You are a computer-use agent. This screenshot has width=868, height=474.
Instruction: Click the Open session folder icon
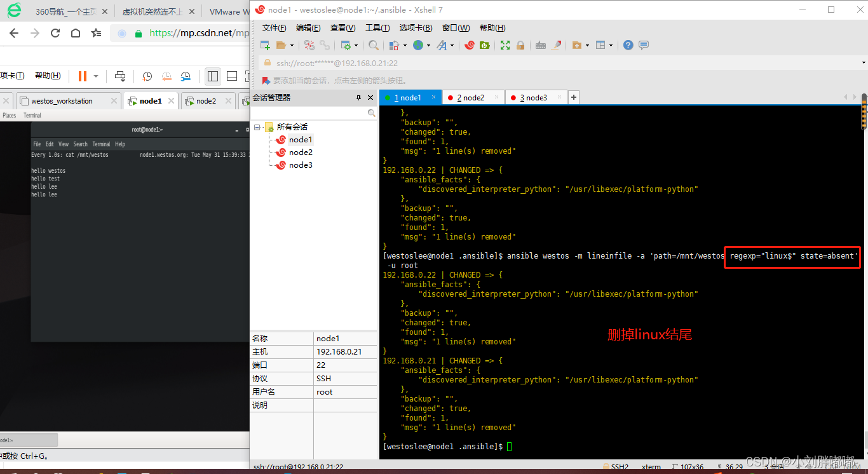tap(281, 45)
